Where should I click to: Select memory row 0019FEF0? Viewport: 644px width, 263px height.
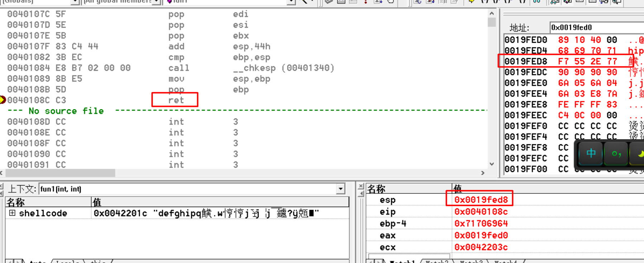(x=574, y=126)
